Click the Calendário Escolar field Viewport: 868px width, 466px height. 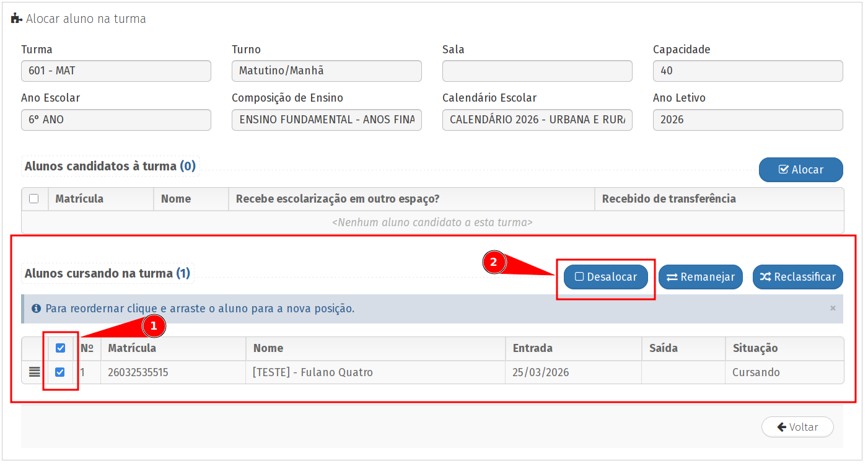point(537,120)
